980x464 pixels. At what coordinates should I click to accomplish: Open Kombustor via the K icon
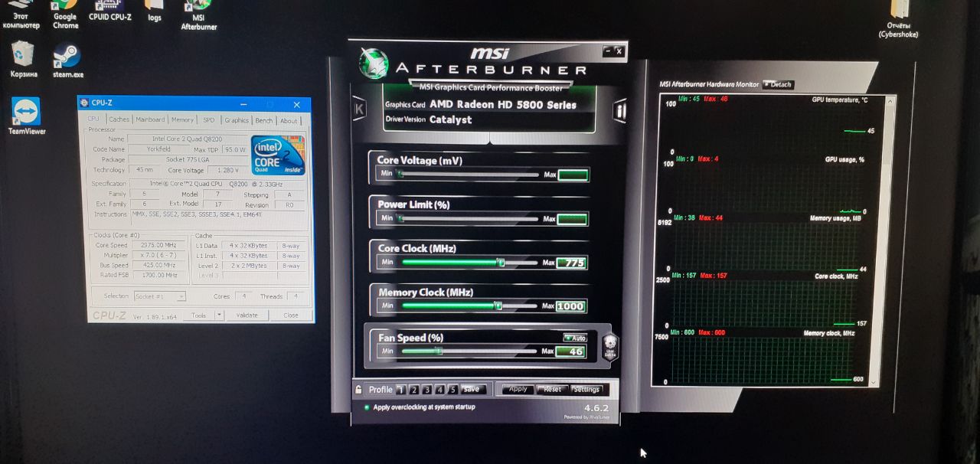pyautogui.click(x=358, y=109)
